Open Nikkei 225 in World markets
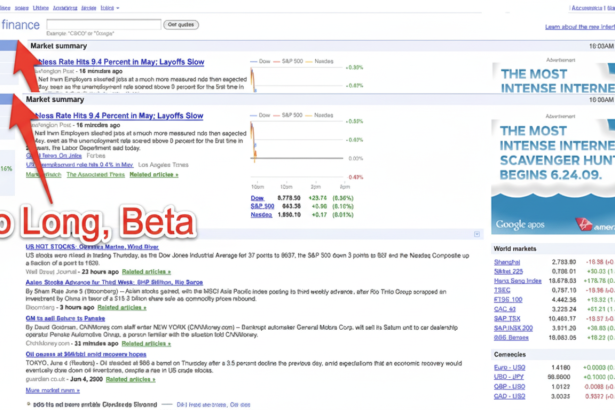 click(508, 272)
